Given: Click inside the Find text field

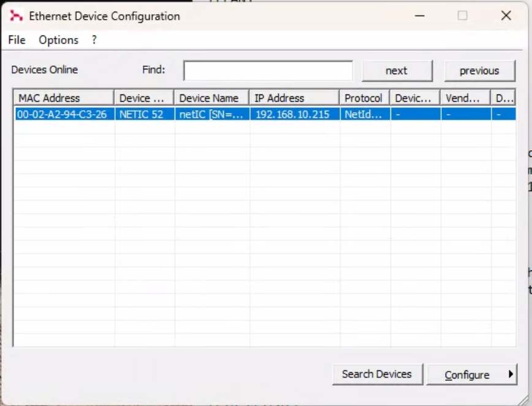Looking at the screenshot, I should point(268,71).
